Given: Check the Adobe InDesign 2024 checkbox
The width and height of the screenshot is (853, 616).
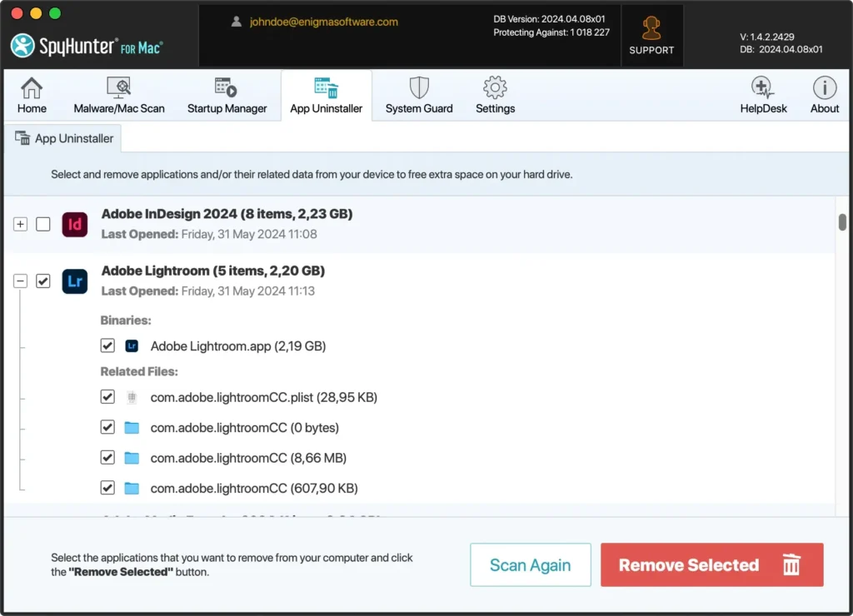Looking at the screenshot, I should coord(43,224).
